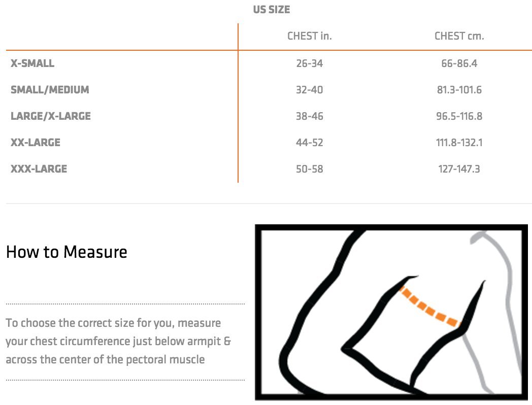Click the 38-46 chest inches value
This screenshot has width=532, height=405.
310,116
